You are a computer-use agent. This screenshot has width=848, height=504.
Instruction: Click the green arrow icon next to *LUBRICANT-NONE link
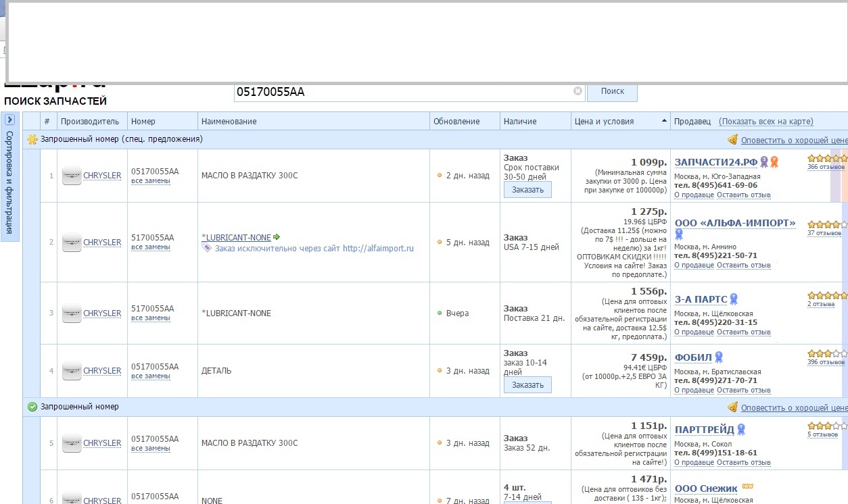tap(277, 237)
